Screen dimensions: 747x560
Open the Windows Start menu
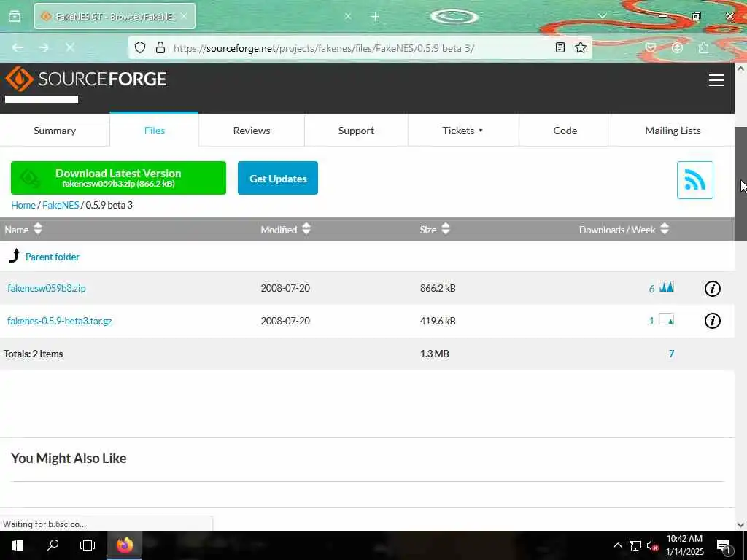click(18, 545)
